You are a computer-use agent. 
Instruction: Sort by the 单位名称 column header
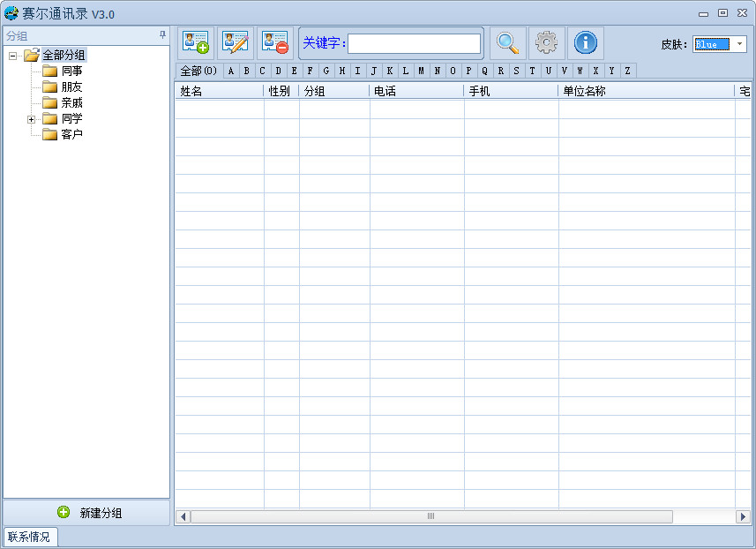(647, 91)
